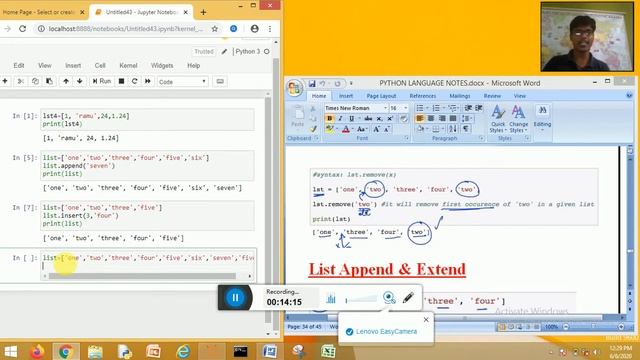Open the Jupyter Insert menu

(73, 65)
